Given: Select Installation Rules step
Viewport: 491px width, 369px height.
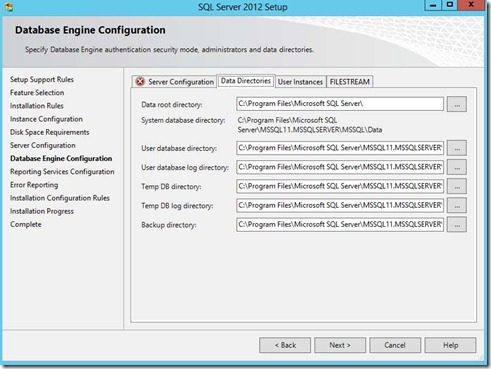Looking at the screenshot, I should (x=37, y=106).
